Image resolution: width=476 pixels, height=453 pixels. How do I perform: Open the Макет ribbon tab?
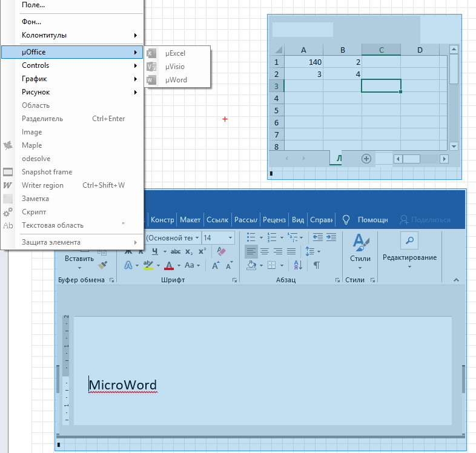coord(190,220)
